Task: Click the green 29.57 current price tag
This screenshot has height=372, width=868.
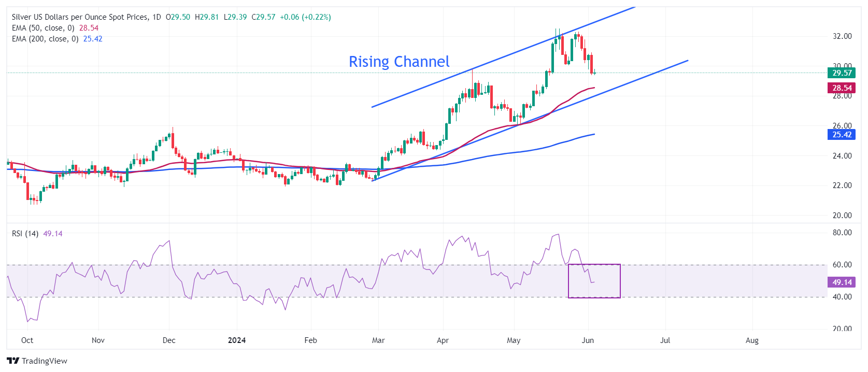Action: [842, 73]
